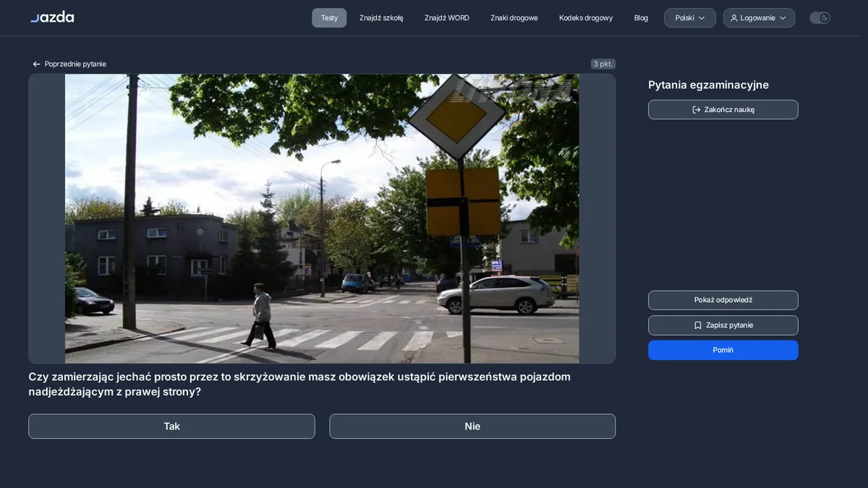
Task: Click Pokaż odpowiedź button
Action: [723, 300]
